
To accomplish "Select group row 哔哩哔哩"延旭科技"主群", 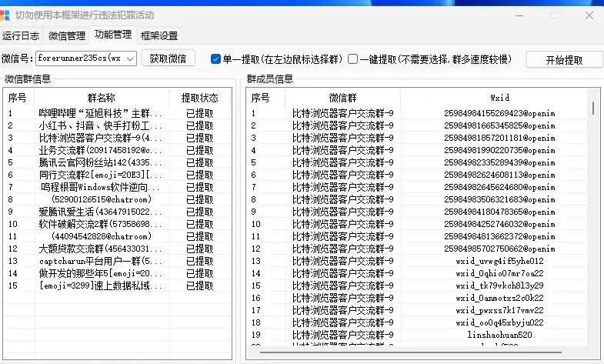I will pyautogui.click(x=118, y=113).
